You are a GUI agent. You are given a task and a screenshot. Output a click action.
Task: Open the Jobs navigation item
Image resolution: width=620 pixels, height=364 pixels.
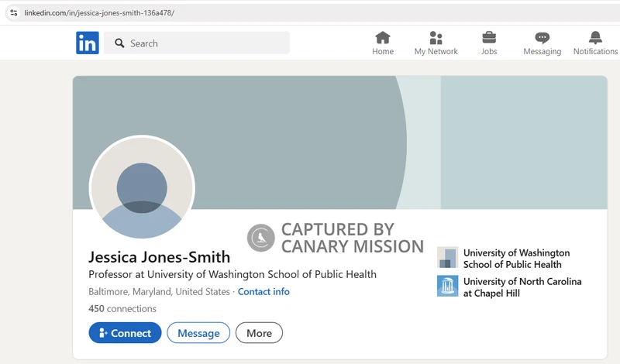coord(489,43)
